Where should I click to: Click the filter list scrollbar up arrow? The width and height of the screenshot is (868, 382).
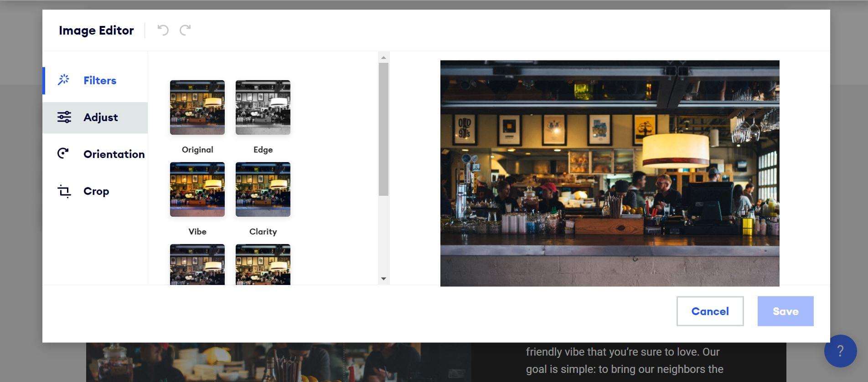point(383,57)
